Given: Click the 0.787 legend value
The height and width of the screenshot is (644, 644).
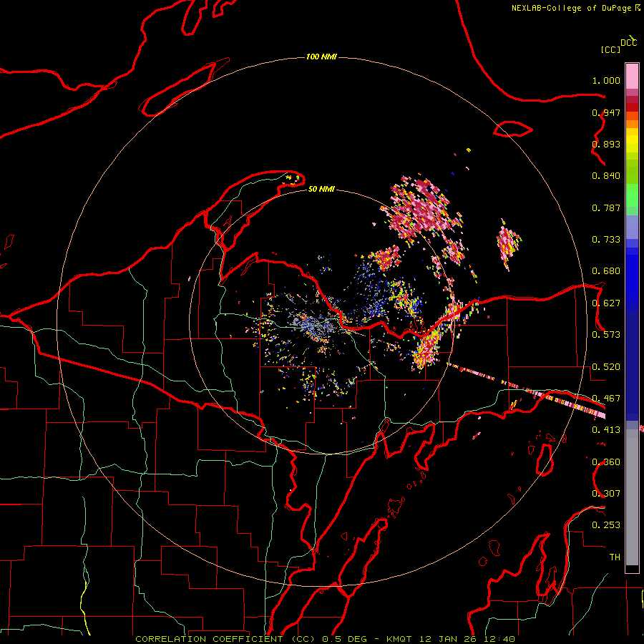Looking at the screenshot, I should [x=606, y=208].
